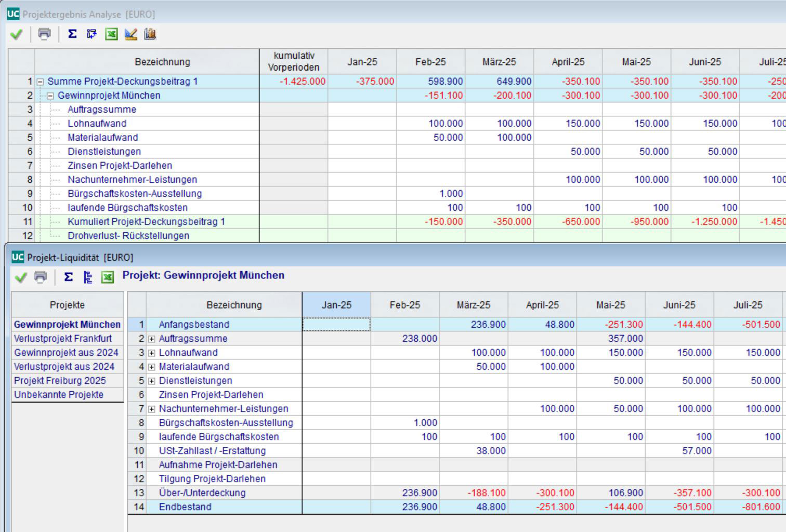Viewport: 786px width, 532px height.
Task: Collapse the Gewinnprojekt München tree node
Action: 51,96
